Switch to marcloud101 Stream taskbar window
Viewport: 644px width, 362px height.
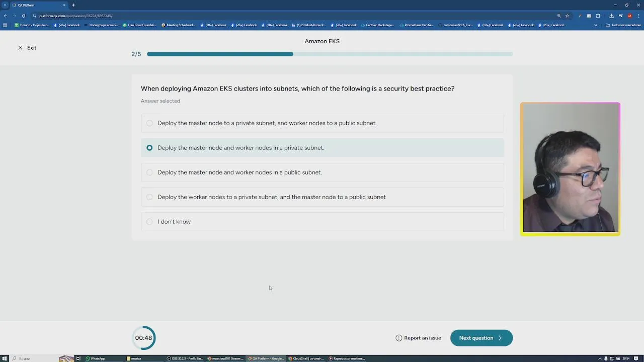pyautogui.click(x=226, y=358)
